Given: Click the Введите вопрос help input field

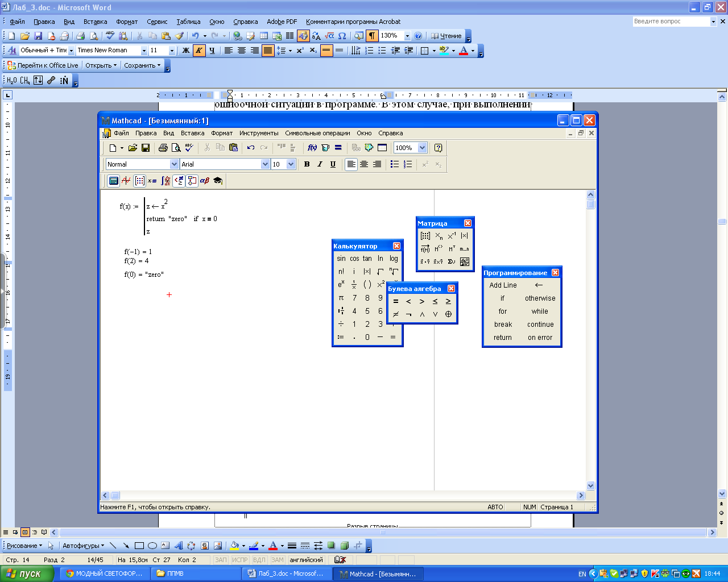Looking at the screenshot, I should [671, 22].
